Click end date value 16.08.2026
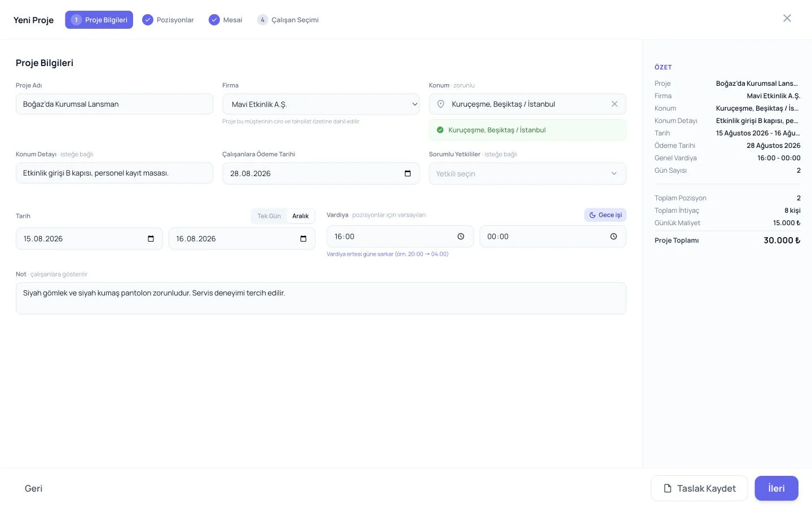812x508 pixels. click(196, 239)
